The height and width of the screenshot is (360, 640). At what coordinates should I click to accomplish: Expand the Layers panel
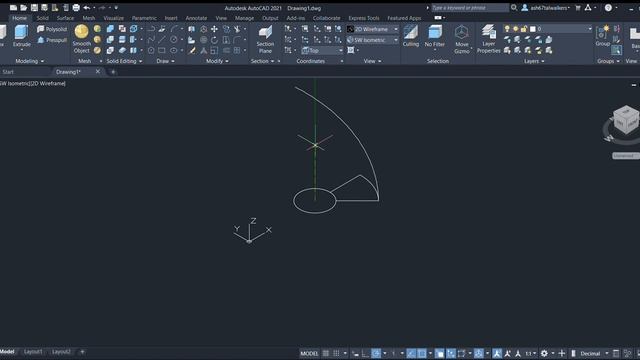click(x=534, y=61)
